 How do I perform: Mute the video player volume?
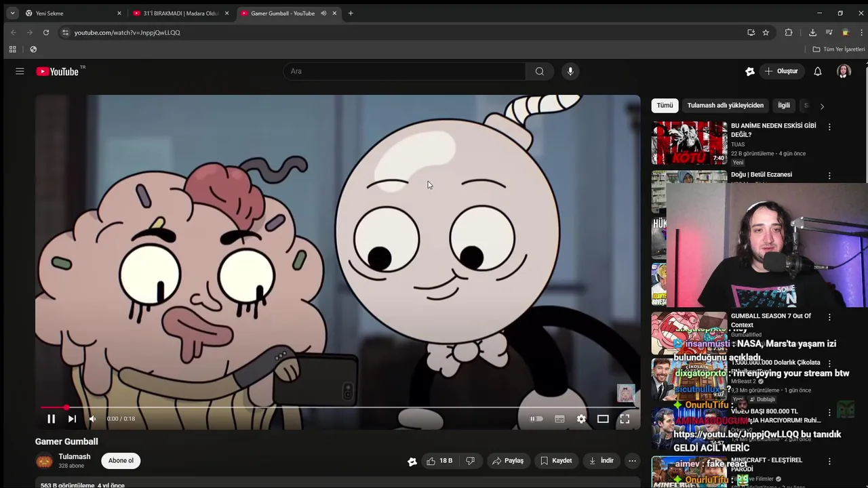[x=92, y=419]
